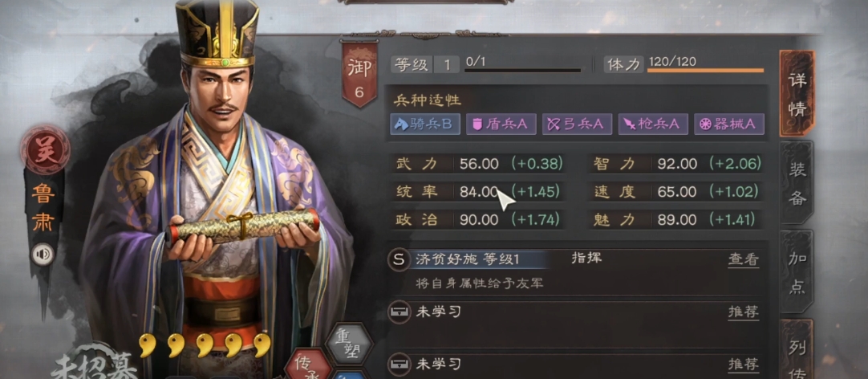
Task: Click the 重塑 hexagon button
Action: pyautogui.click(x=349, y=341)
